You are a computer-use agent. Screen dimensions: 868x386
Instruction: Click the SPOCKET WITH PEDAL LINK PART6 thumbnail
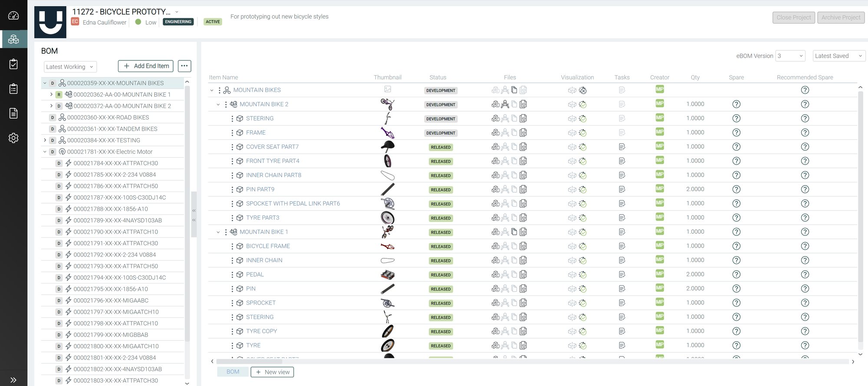pyautogui.click(x=388, y=204)
